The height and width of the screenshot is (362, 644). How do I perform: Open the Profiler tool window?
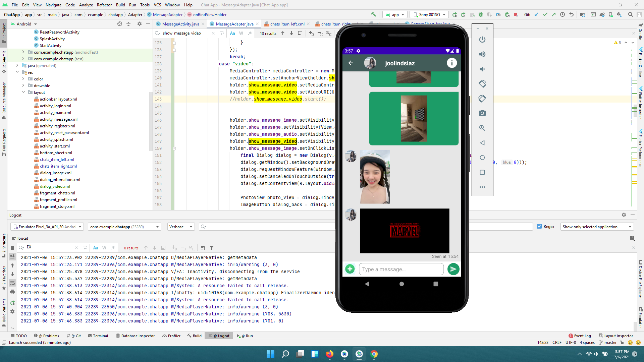coord(171,336)
